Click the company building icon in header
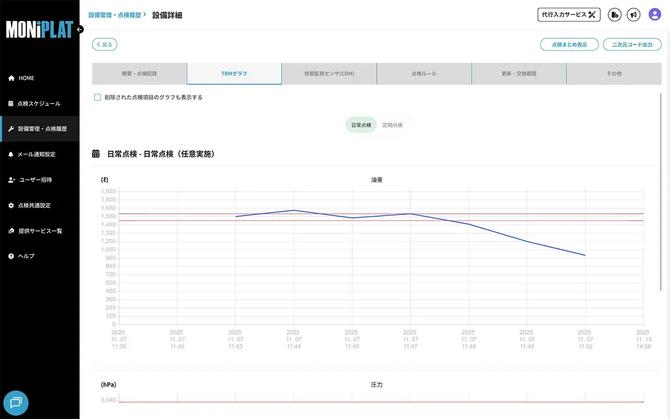670x419 pixels. point(615,14)
